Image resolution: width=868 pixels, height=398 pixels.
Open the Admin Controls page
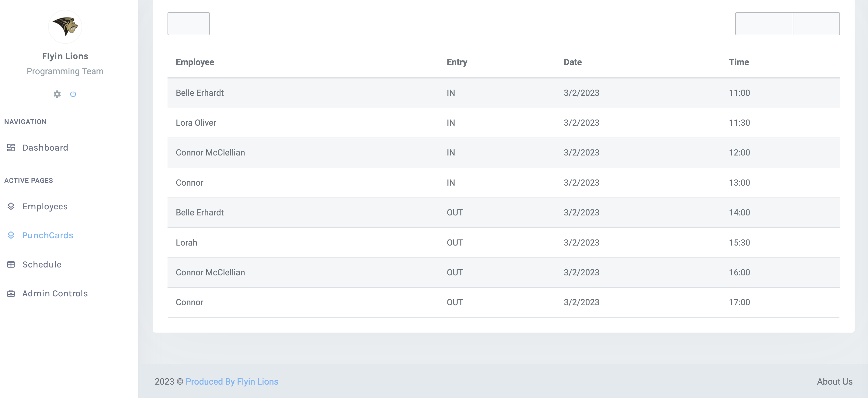tap(55, 293)
